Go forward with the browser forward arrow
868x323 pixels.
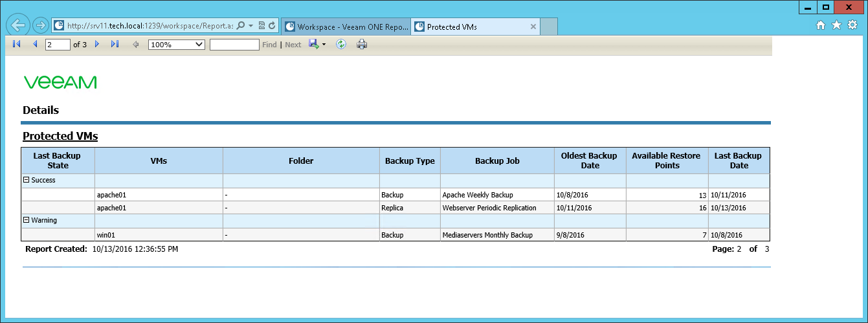[x=40, y=26]
